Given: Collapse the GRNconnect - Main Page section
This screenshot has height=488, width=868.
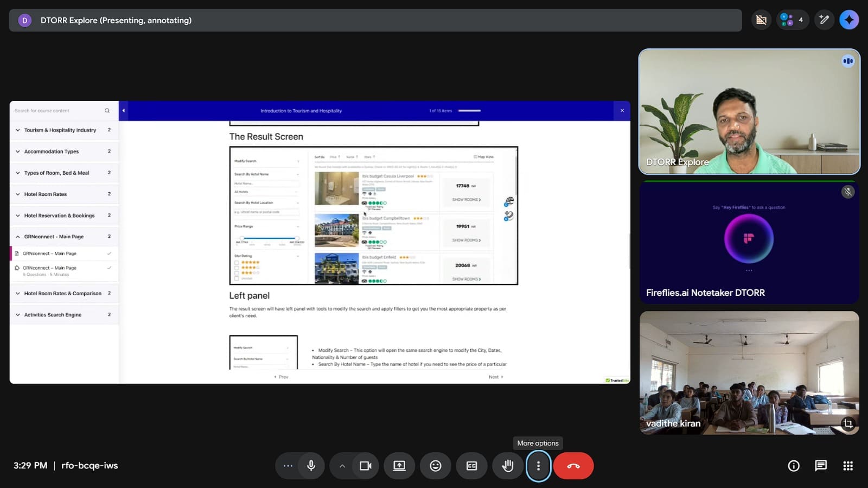Looking at the screenshot, I should click(54, 237).
